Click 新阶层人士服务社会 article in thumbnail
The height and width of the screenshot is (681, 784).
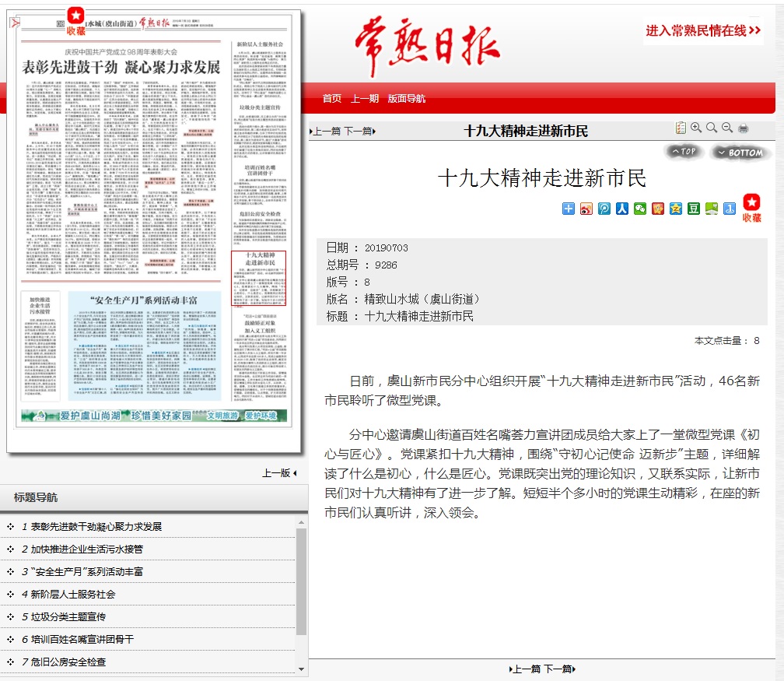260,70
